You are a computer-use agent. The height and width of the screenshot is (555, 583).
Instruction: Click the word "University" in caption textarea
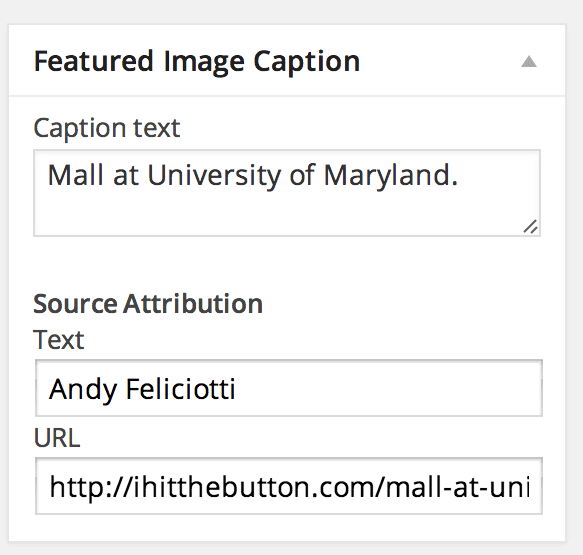pyautogui.click(x=214, y=175)
